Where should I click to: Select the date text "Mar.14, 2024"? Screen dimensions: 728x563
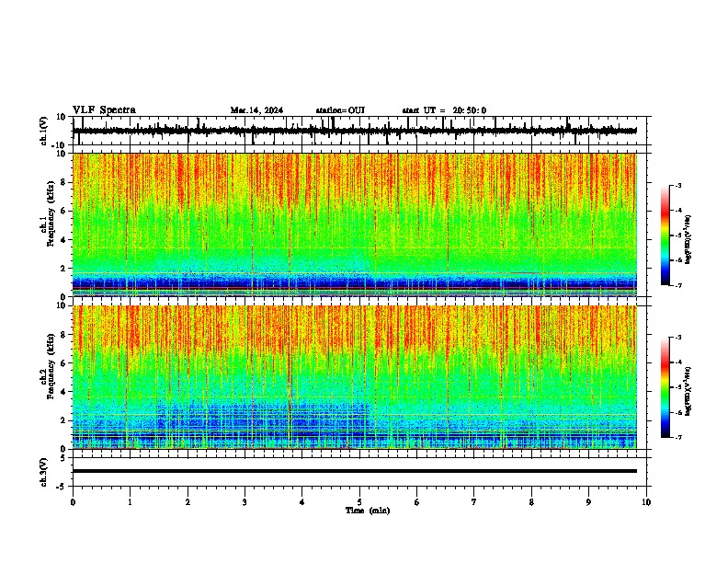coord(256,110)
